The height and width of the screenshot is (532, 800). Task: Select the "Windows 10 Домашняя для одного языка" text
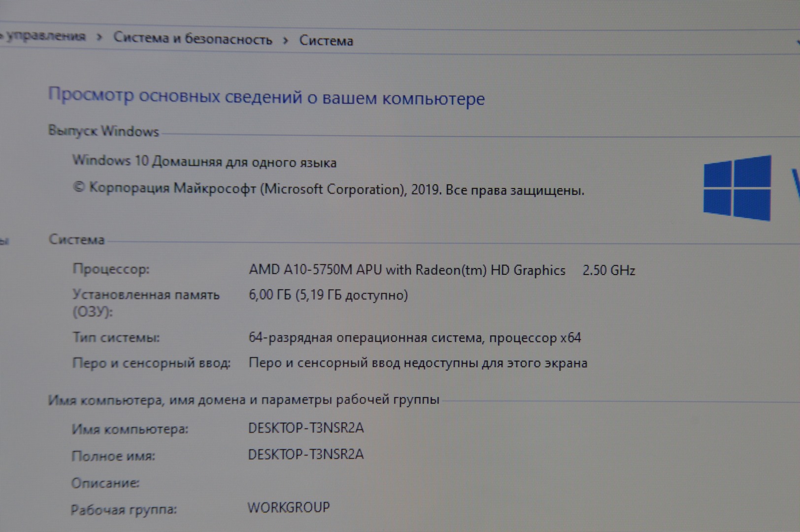[204, 162]
